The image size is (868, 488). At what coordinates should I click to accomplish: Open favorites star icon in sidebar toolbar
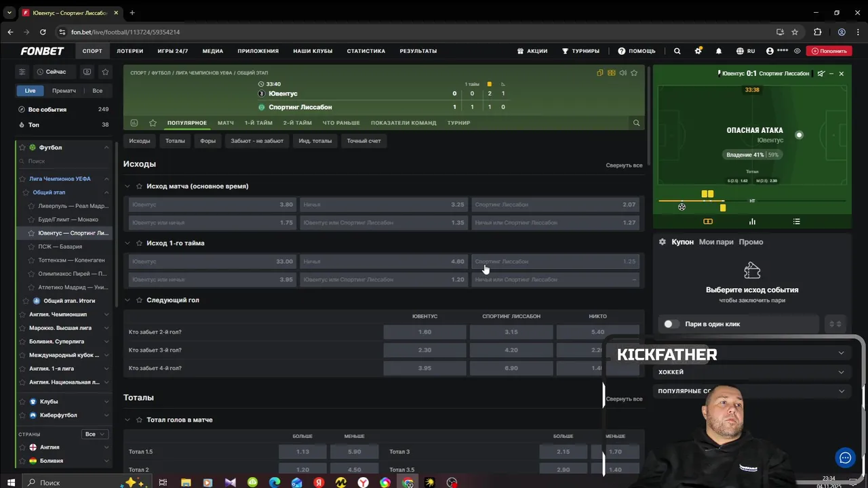tap(105, 72)
